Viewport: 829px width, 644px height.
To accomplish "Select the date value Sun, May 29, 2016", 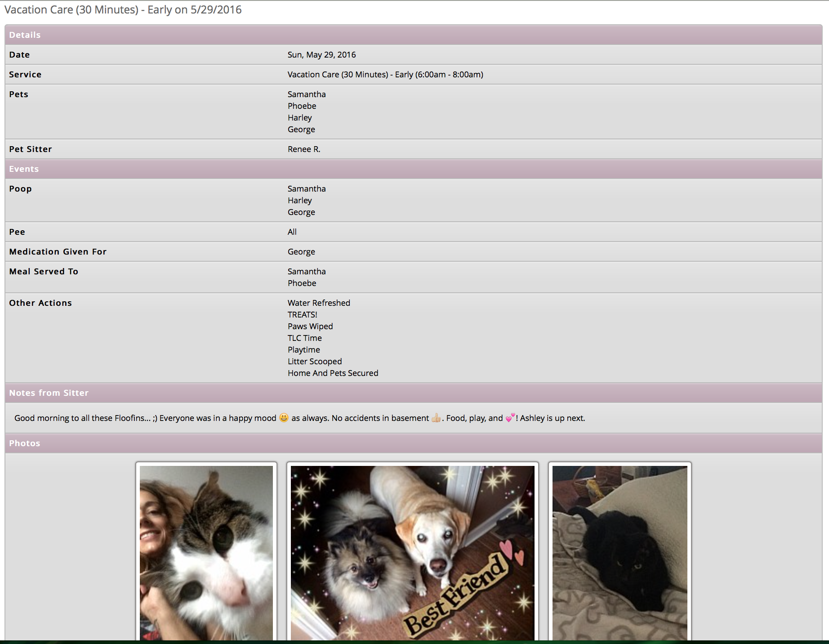I will tap(321, 54).
